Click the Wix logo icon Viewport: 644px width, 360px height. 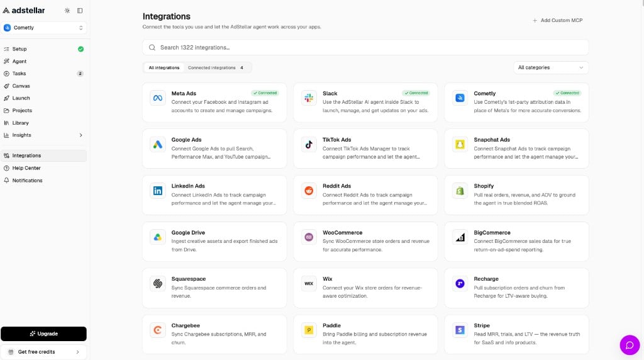click(x=309, y=284)
